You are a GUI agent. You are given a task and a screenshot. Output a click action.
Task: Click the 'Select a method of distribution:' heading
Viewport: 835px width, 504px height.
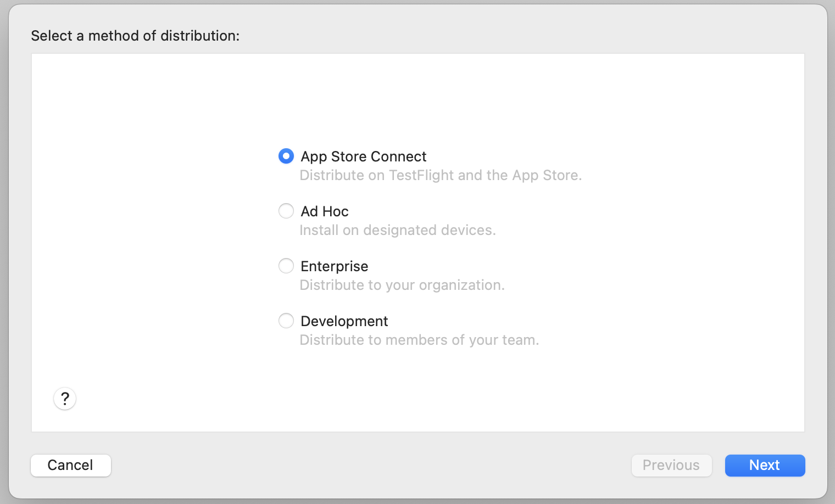tap(135, 36)
